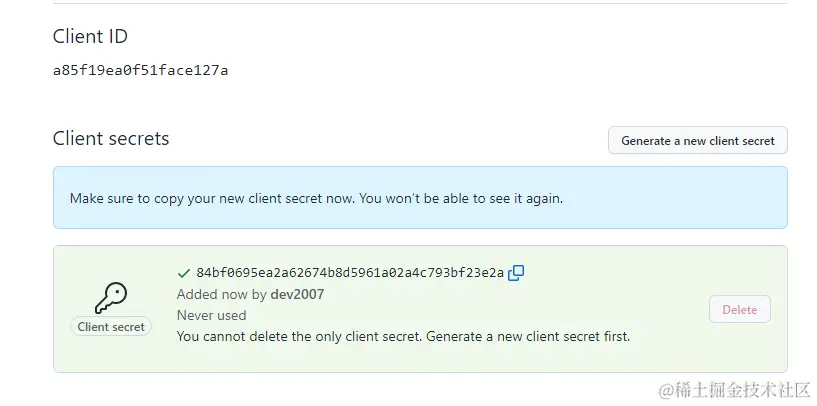Copy the client secret using the copy icon
817x406 pixels.
516,273
